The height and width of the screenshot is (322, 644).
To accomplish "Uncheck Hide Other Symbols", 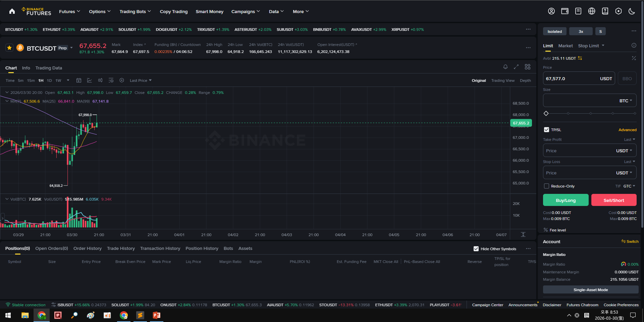I will click(476, 249).
